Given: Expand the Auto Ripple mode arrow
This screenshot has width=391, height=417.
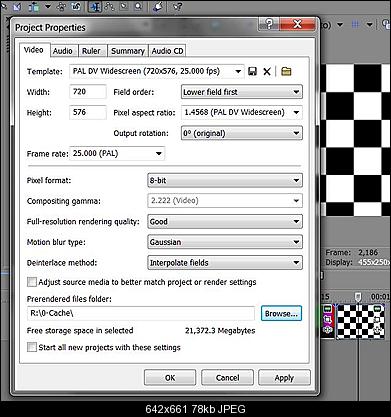Looking at the screenshot, I should [48, 6].
